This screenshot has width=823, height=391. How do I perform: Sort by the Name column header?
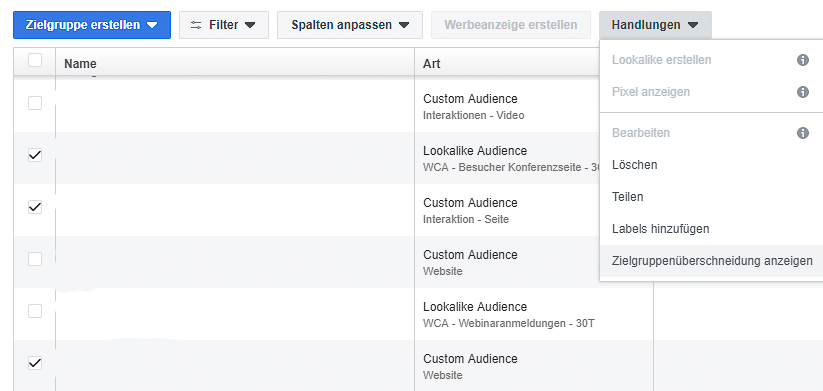[x=80, y=64]
